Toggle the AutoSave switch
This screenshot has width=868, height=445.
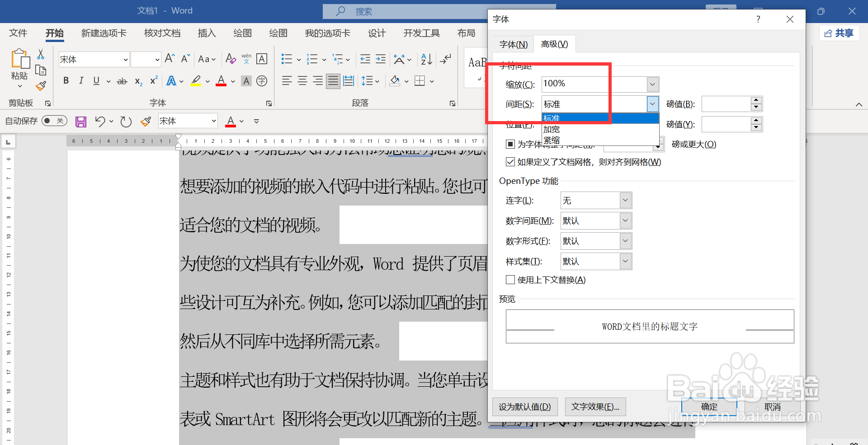coord(54,121)
